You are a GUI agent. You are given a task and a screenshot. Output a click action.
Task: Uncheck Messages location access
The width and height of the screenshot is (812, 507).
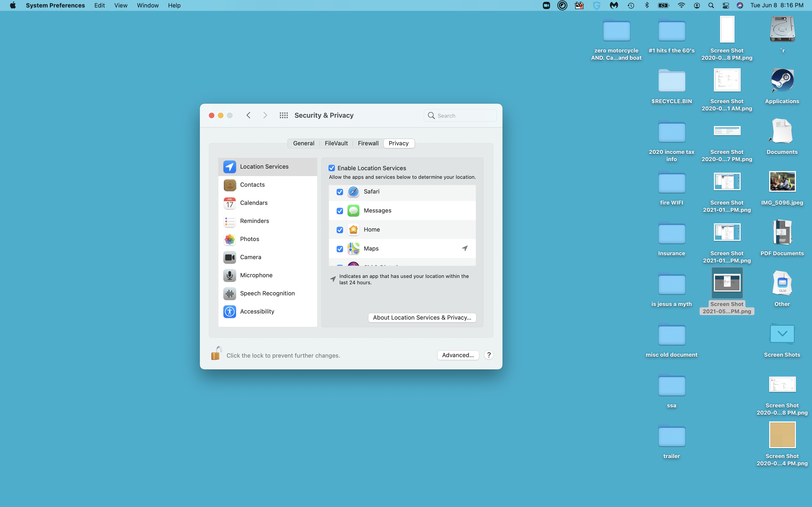[340, 211]
